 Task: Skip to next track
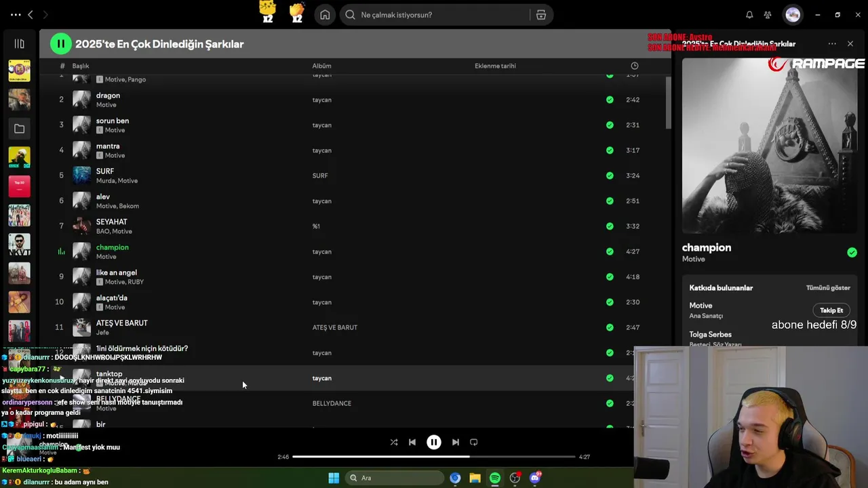[456, 442]
